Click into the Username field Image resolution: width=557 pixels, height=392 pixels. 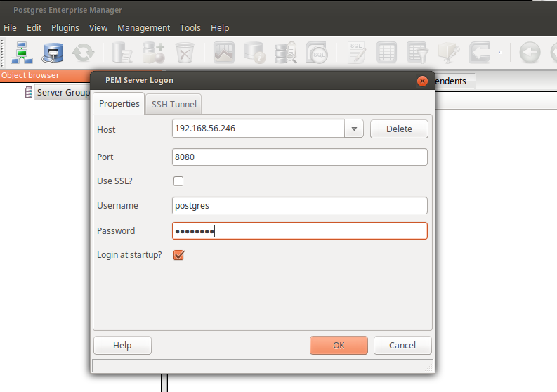tap(299, 205)
